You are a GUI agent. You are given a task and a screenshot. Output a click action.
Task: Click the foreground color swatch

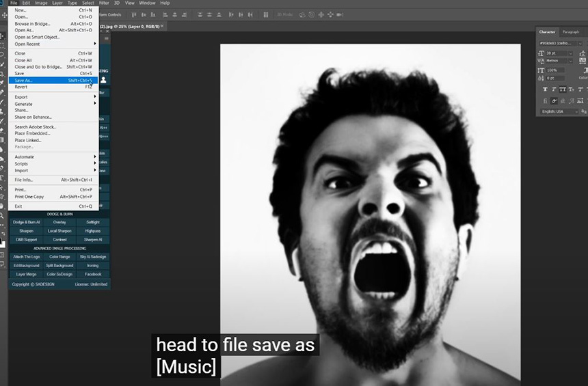click(x=2, y=242)
